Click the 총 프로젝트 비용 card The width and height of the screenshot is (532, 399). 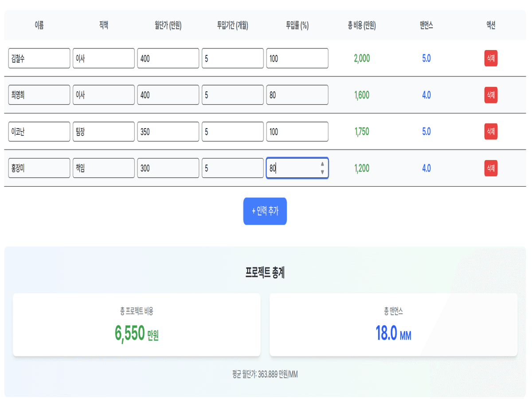pyautogui.click(x=137, y=325)
